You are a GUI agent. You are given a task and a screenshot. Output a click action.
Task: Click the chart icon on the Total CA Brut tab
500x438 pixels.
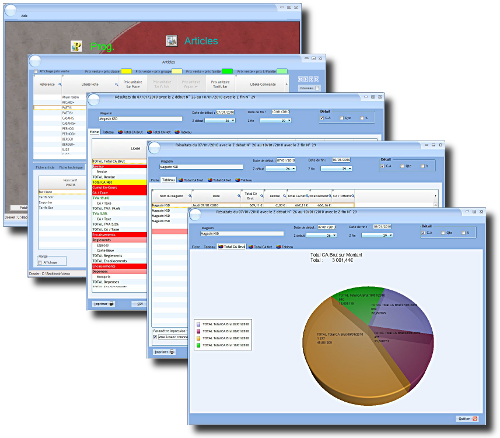click(x=220, y=247)
